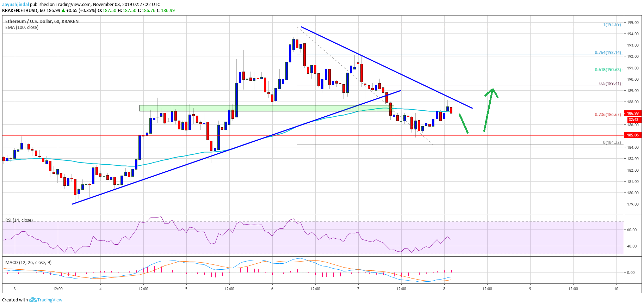Viewport: 644px width, 306px height.
Task: Click the 32:43 candle countdown tag
Action: pyautogui.click(x=633, y=120)
